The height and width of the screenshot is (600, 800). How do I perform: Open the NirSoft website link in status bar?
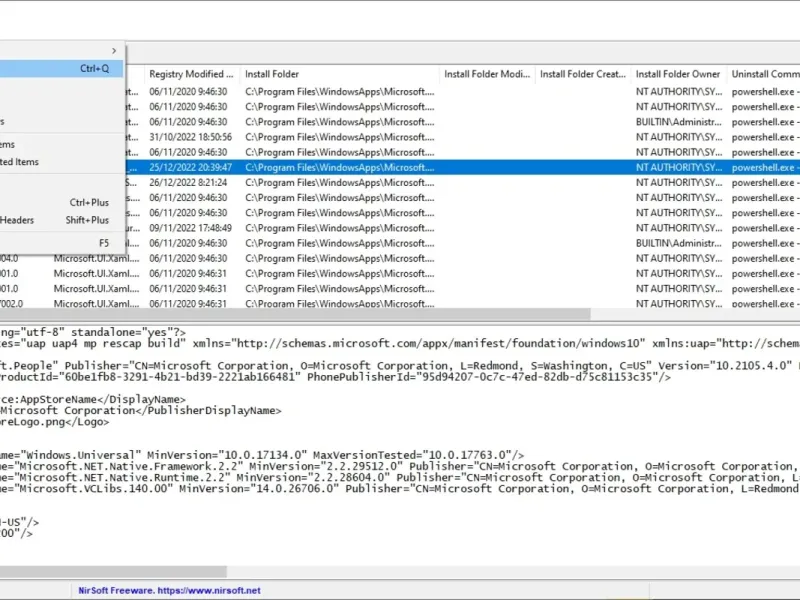coord(169,590)
